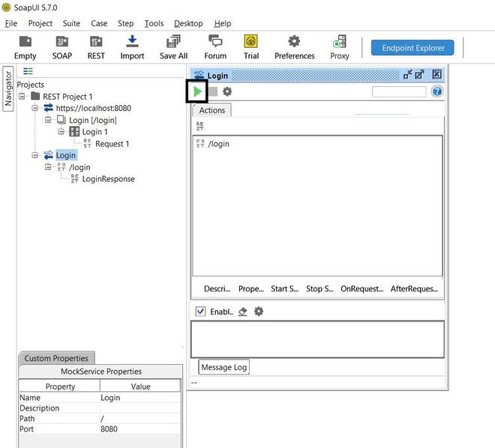495x448 pixels.
Task: Import a project via Import icon
Action: point(132,47)
